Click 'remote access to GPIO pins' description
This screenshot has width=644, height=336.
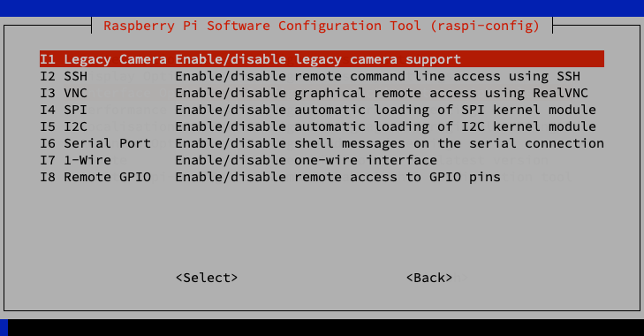click(398, 177)
